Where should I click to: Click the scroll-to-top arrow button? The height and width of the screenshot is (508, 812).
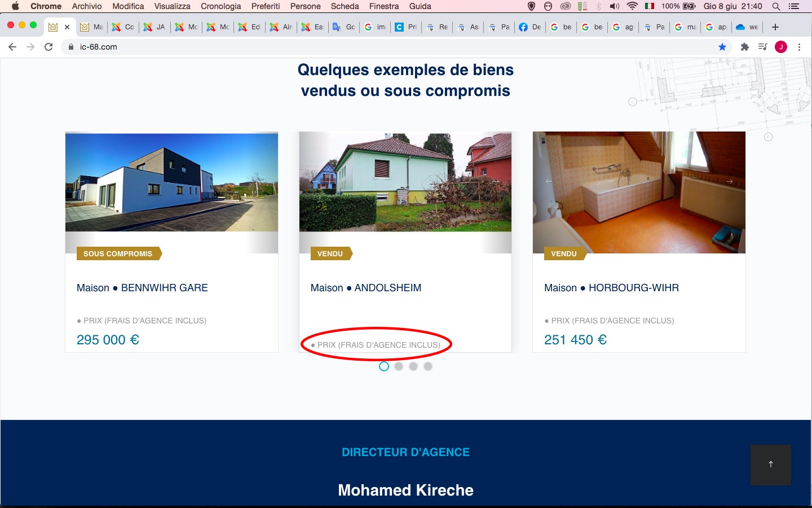click(770, 465)
